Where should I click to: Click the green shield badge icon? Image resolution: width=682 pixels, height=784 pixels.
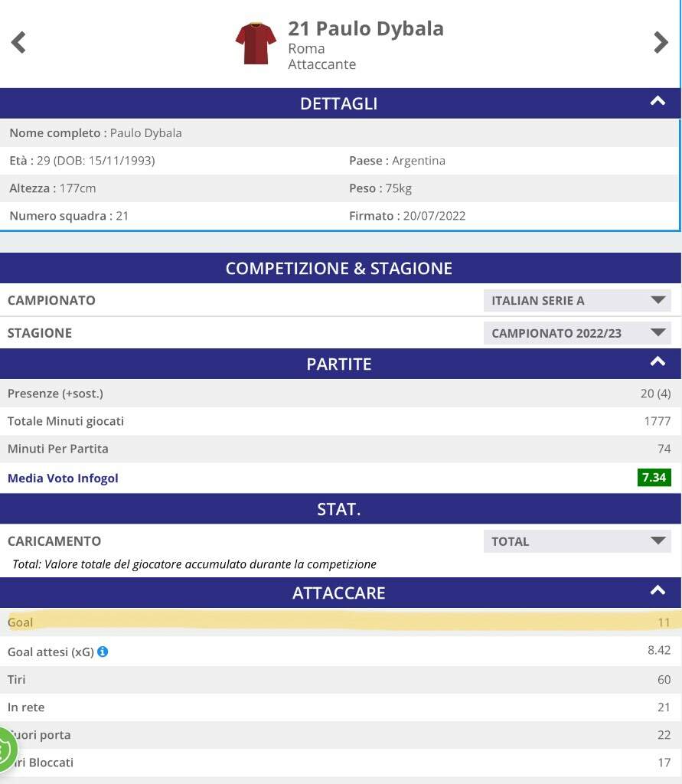coord(6,750)
